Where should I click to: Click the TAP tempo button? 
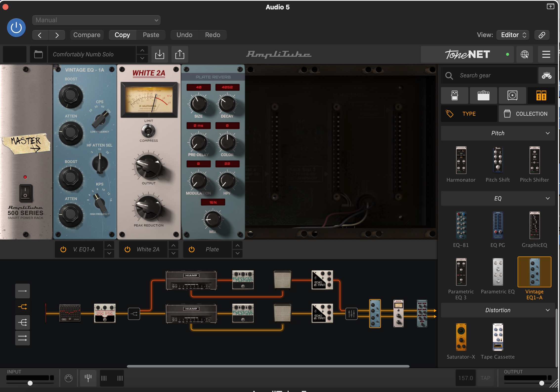pos(485,378)
